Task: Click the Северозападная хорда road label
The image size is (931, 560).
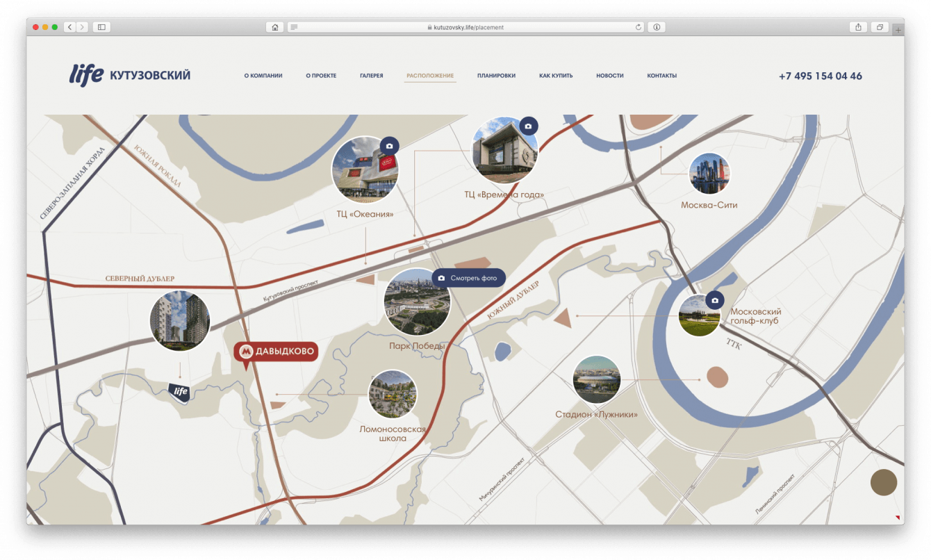Action: (x=72, y=183)
